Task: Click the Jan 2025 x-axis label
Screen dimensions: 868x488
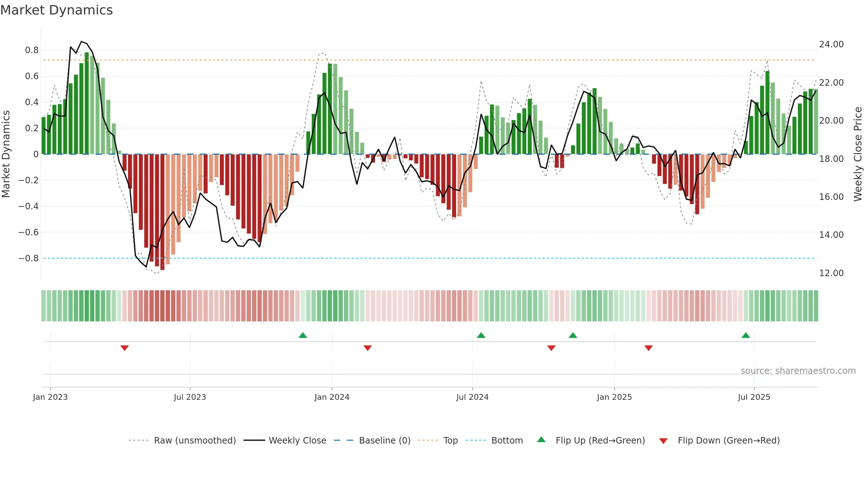Action: tap(614, 397)
